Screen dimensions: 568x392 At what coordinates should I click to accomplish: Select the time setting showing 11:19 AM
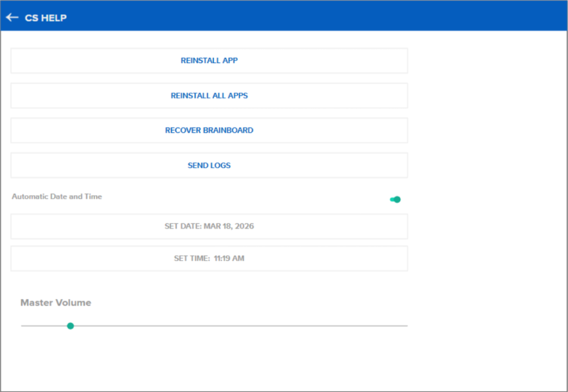pos(209,258)
